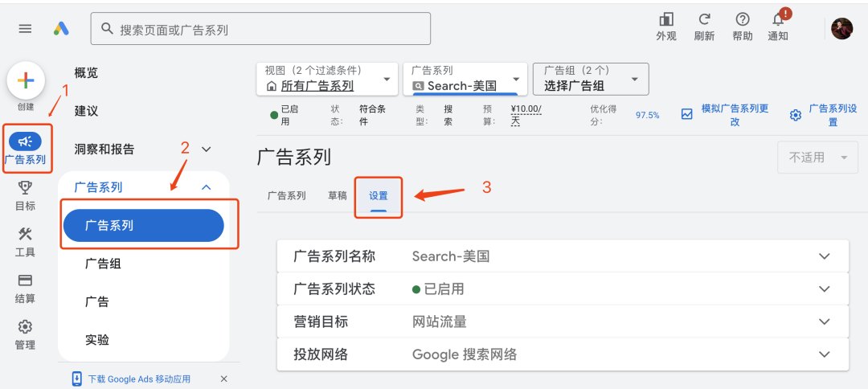
Task: Click the Google Ads logo
Action: (x=61, y=29)
